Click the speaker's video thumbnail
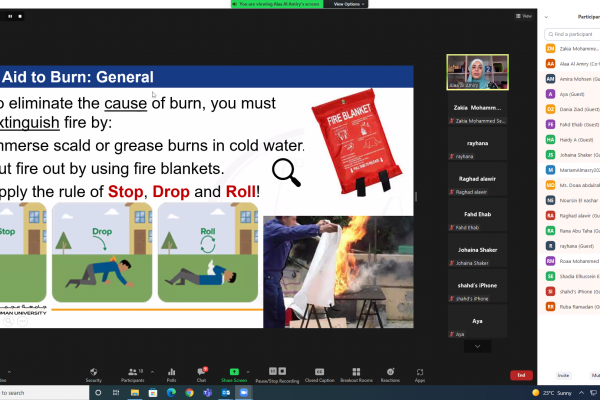The image size is (600, 400). (477, 72)
